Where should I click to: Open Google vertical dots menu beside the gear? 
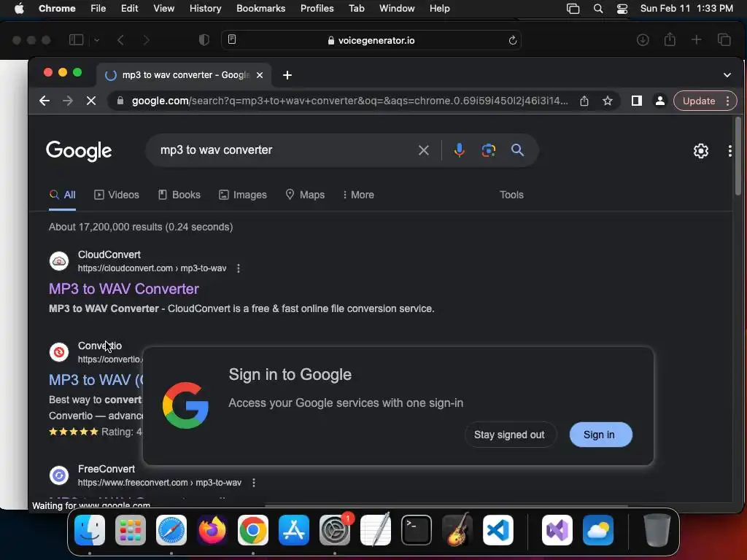click(x=729, y=151)
